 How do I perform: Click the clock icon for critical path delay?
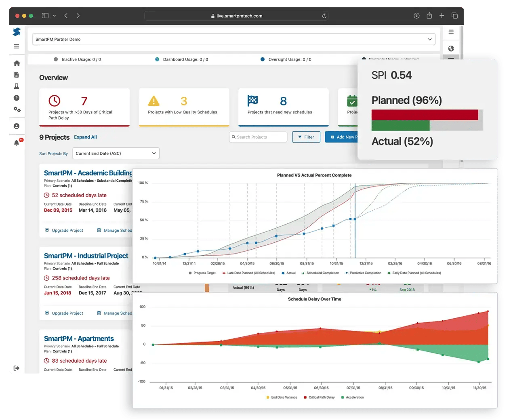(55, 101)
